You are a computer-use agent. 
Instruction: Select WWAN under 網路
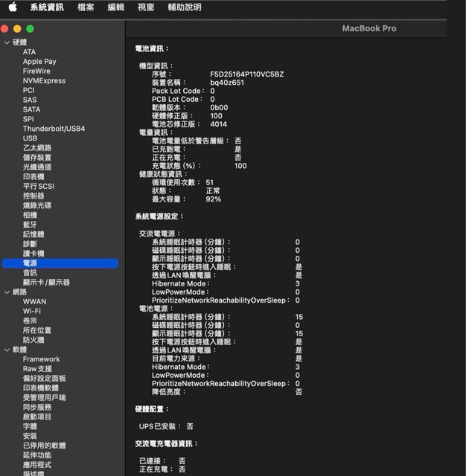(x=35, y=302)
